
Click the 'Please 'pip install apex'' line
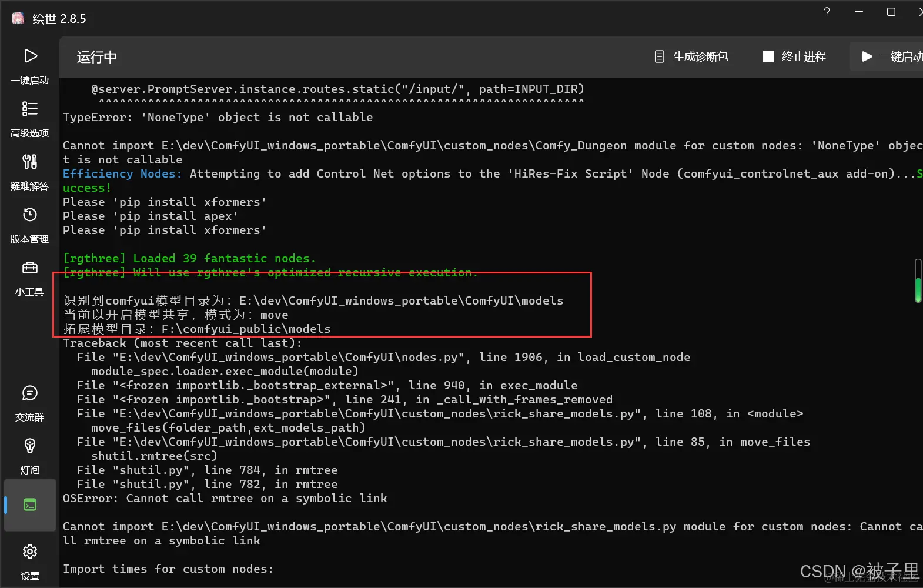tap(150, 216)
